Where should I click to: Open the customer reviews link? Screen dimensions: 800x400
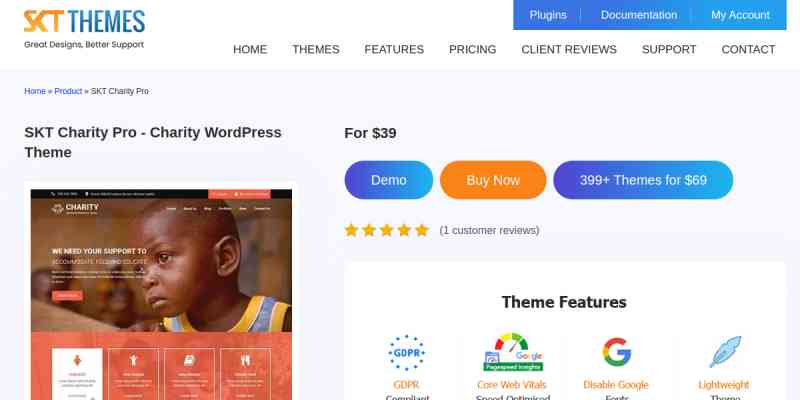coord(489,231)
